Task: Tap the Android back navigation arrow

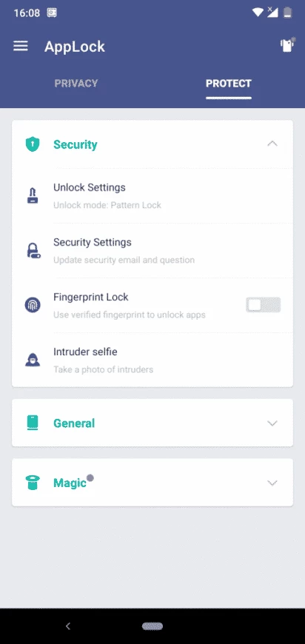Action: [68, 626]
